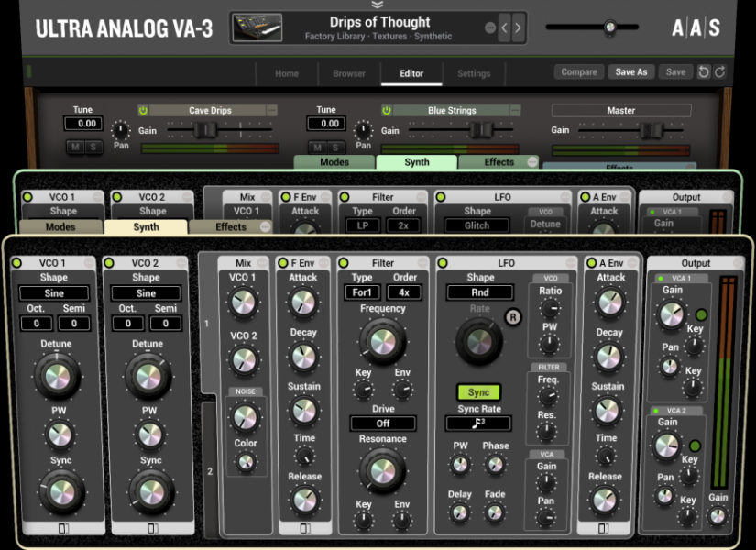Toggle the VCO 1 power LED
Image resolution: width=756 pixels, height=550 pixels.
[x=17, y=262]
